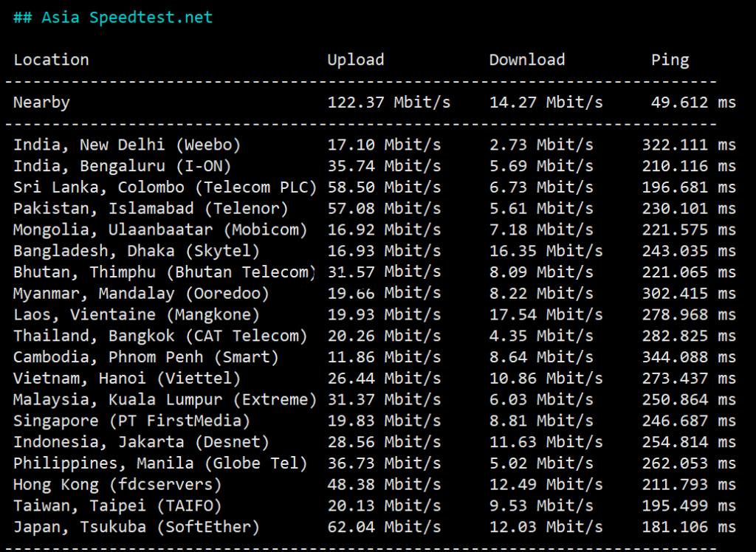Image resolution: width=756 pixels, height=552 pixels.
Task: Click the 'Thailand, Bangkok (CAT Telecom)' entry
Action: click(160, 337)
